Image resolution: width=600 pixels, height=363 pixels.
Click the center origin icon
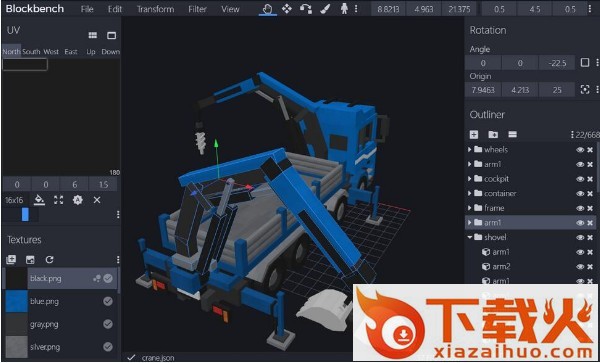click(585, 90)
